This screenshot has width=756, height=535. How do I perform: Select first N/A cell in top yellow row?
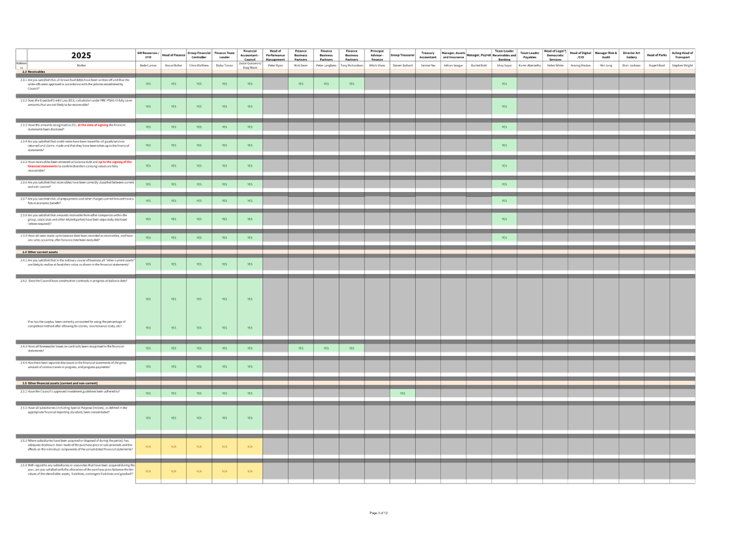pos(148,447)
